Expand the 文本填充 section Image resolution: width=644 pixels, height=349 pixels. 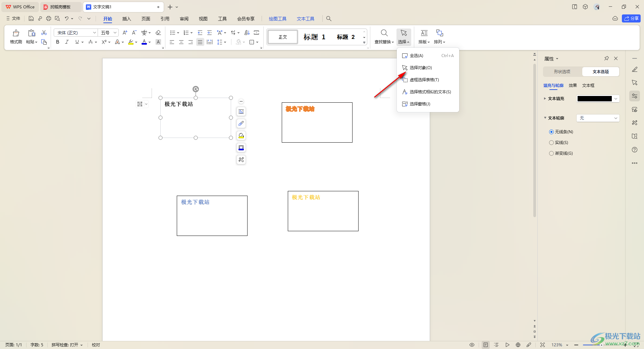click(545, 98)
